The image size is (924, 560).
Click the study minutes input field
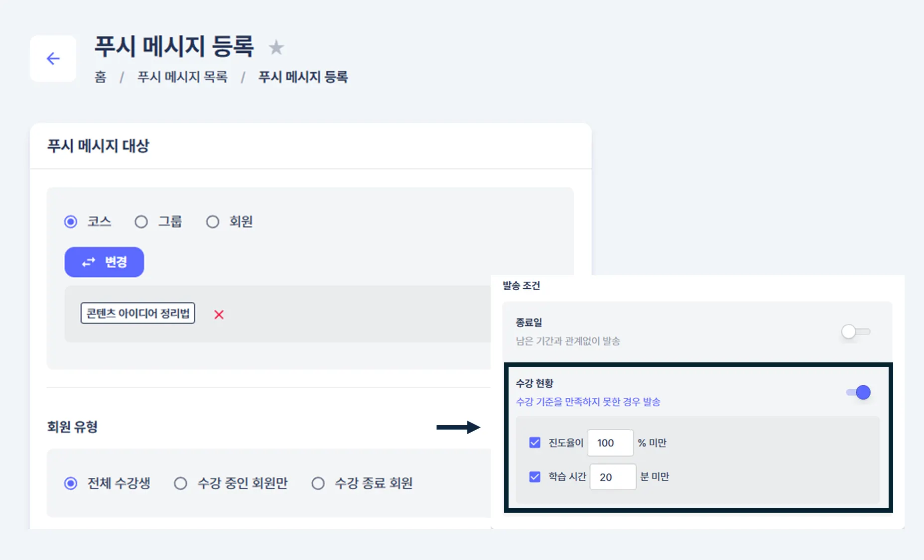click(x=613, y=477)
